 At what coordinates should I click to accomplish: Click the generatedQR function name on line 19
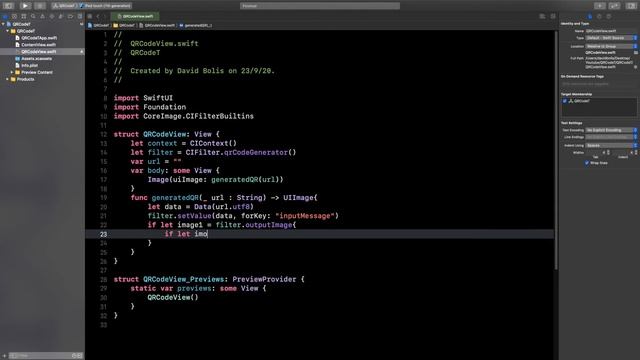tap(175, 198)
